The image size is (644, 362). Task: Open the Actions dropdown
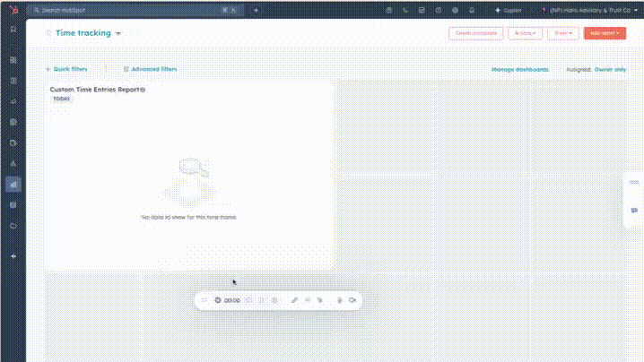525,33
